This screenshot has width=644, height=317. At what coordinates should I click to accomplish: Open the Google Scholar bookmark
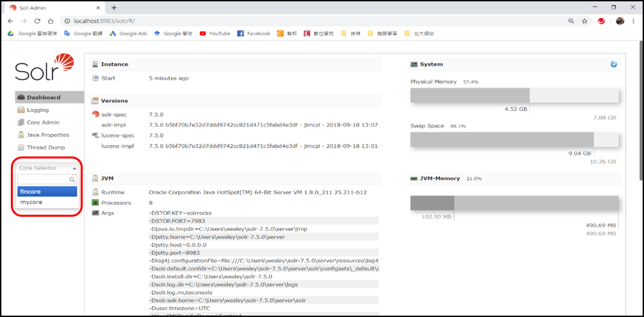173,34
